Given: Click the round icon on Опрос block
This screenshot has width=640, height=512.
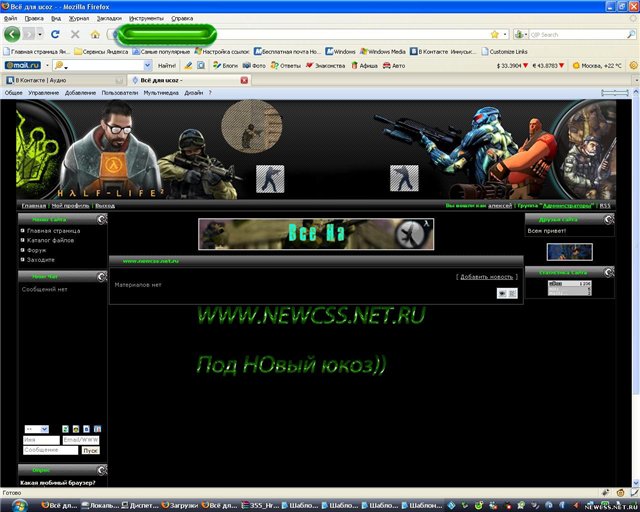Looking at the screenshot, I should (102, 470).
